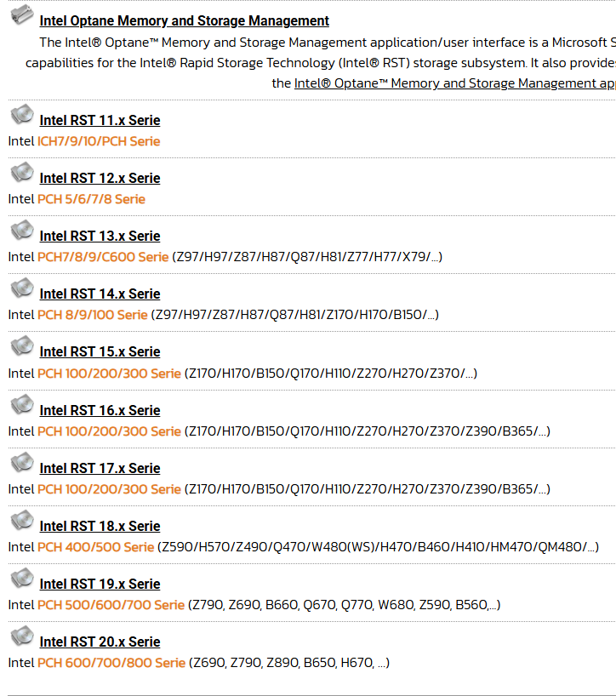Image resolution: width=616 pixels, height=696 pixels.
Task: Open the Intel RST 17.x Serie link
Action: (100, 468)
